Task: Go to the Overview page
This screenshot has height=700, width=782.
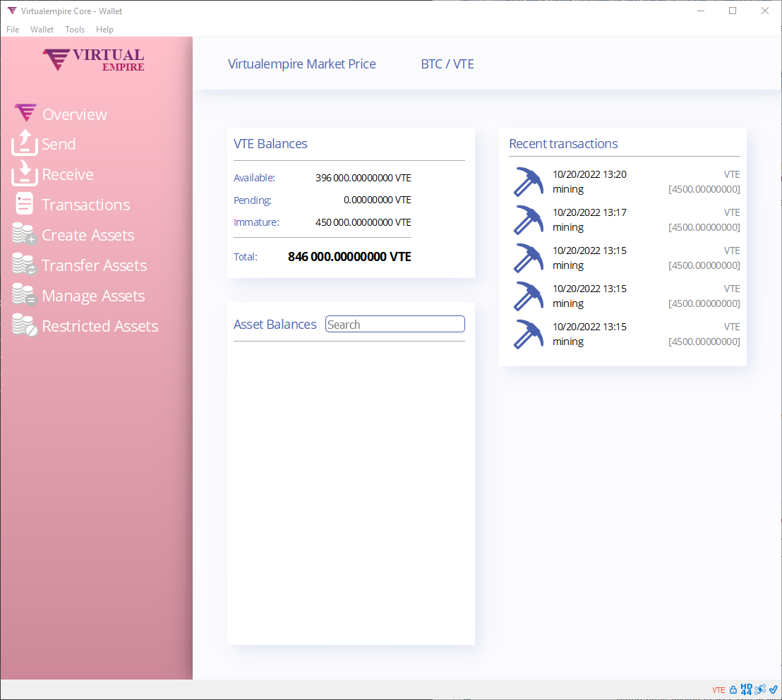Action: pyautogui.click(x=75, y=114)
